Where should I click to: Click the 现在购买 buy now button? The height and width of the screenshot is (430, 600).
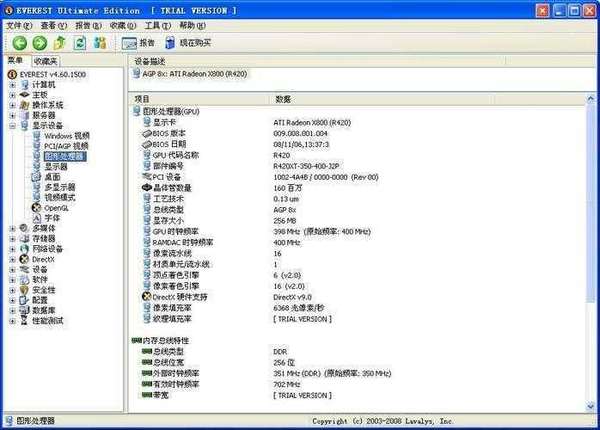(x=188, y=43)
